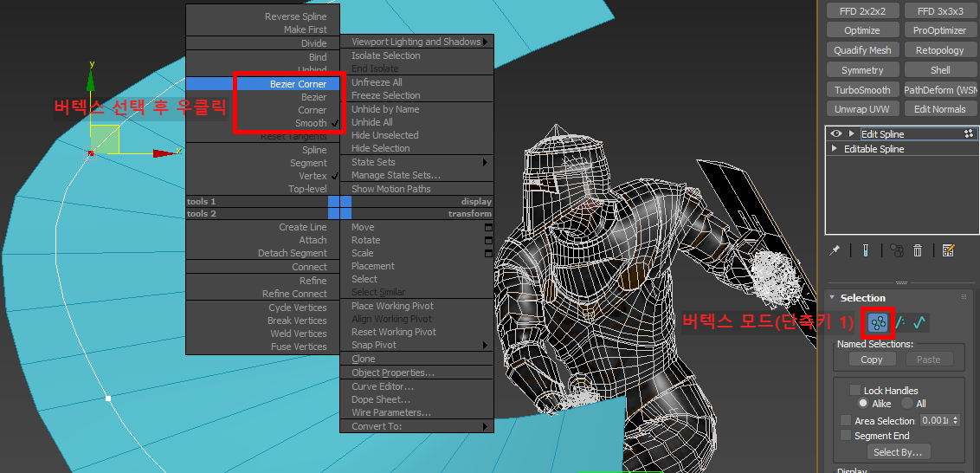
Task: Open Configure Modifier Sets icon
Action: 948,250
